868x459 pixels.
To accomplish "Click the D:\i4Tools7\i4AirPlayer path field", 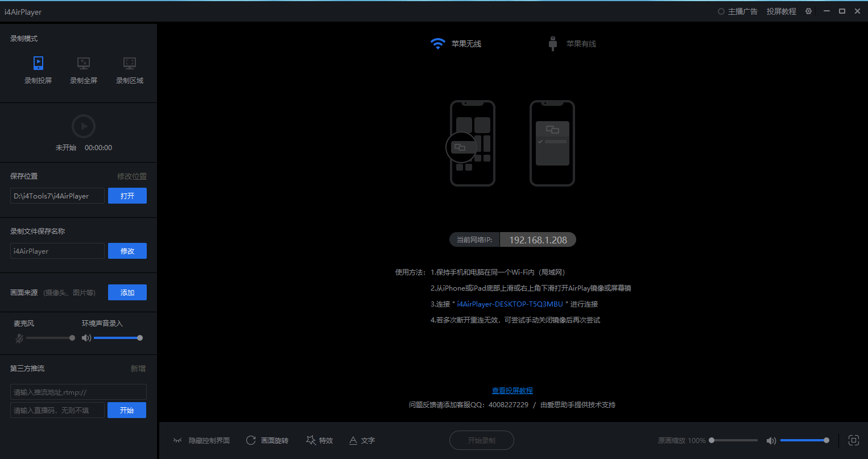I will pyautogui.click(x=57, y=196).
